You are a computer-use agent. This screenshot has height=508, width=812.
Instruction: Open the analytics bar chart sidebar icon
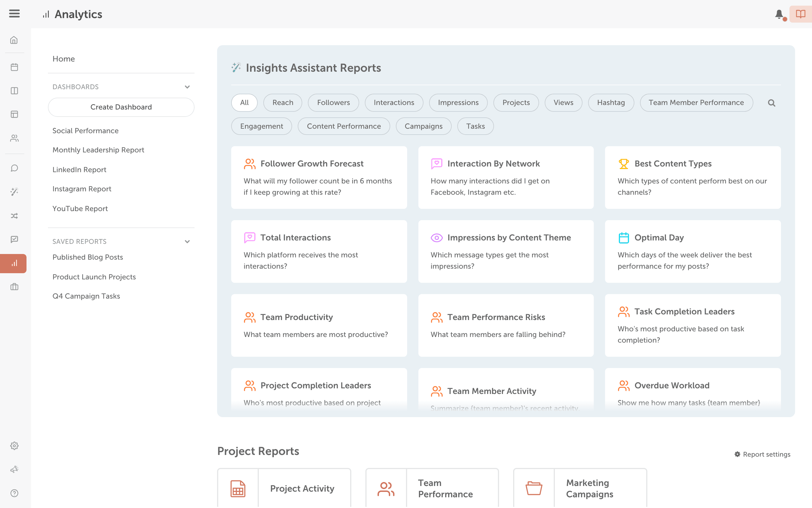14,263
